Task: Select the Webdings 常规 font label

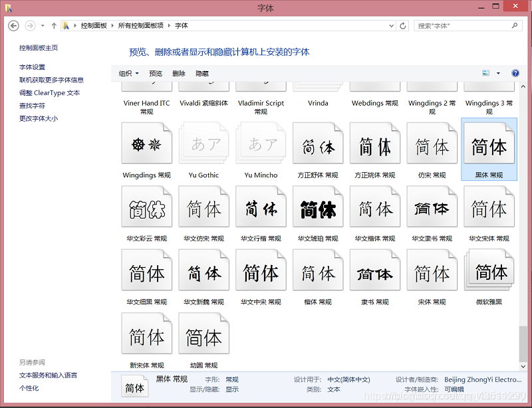Action: point(375,103)
